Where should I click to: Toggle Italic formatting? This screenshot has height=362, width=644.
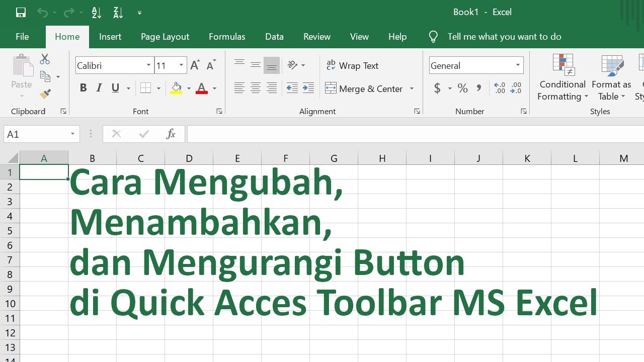(x=99, y=88)
